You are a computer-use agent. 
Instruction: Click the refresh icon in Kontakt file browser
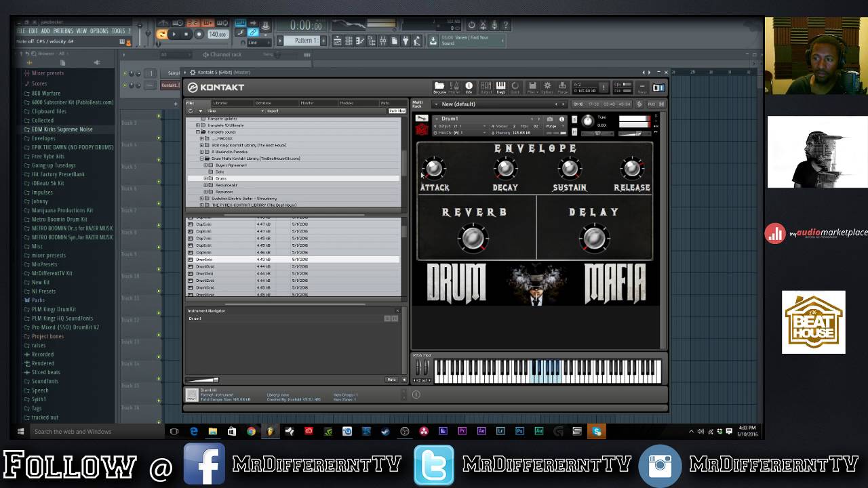191,111
